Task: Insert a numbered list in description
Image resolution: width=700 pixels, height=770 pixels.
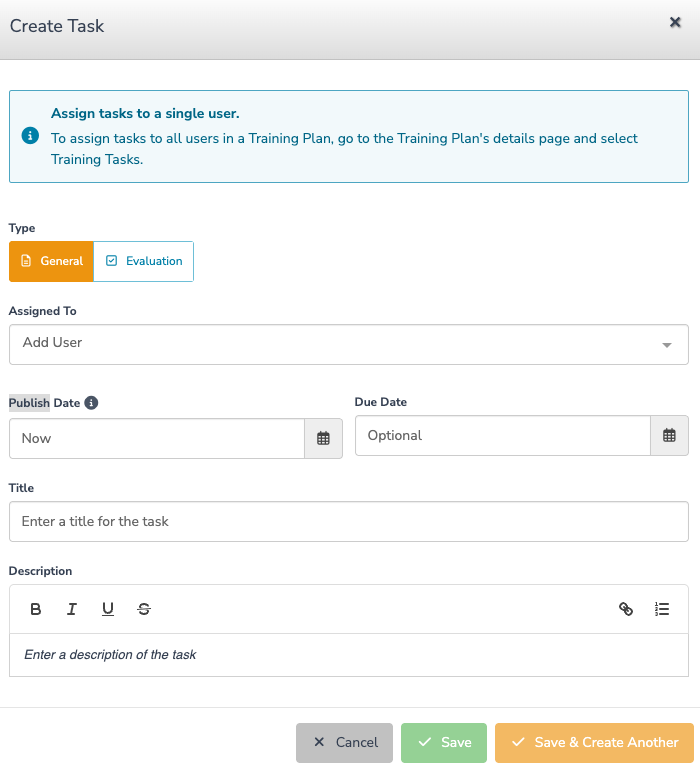Action: coord(662,609)
